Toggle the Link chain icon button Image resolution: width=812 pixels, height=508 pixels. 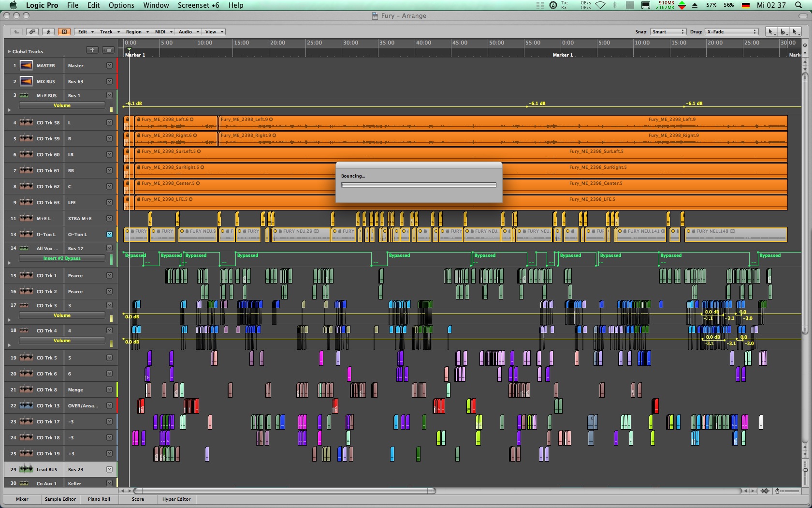pos(32,32)
